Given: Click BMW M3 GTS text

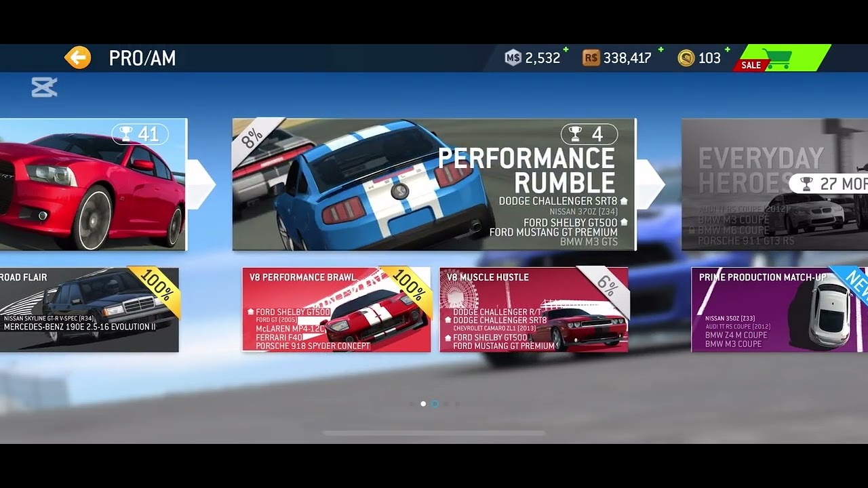Looking at the screenshot, I should pyautogui.click(x=589, y=242).
